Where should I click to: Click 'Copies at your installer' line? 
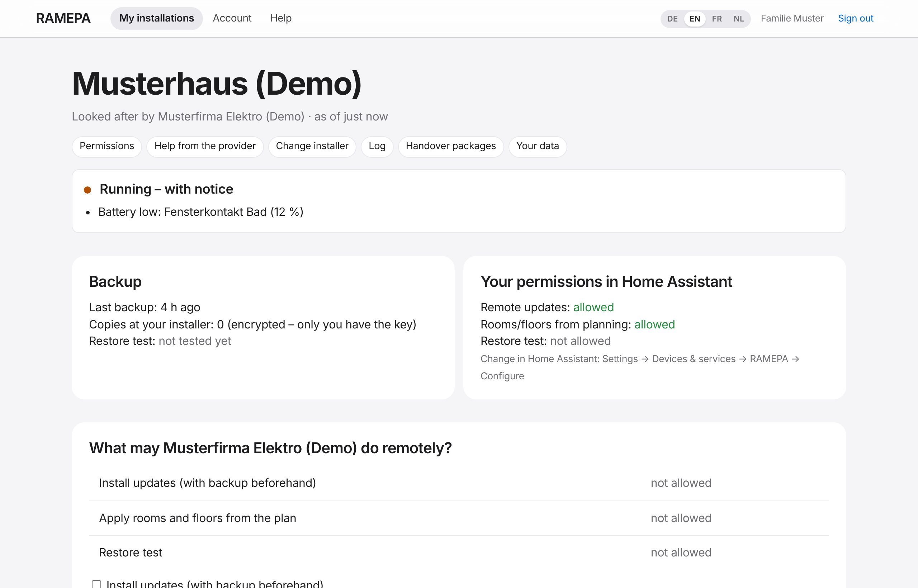tap(252, 324)
